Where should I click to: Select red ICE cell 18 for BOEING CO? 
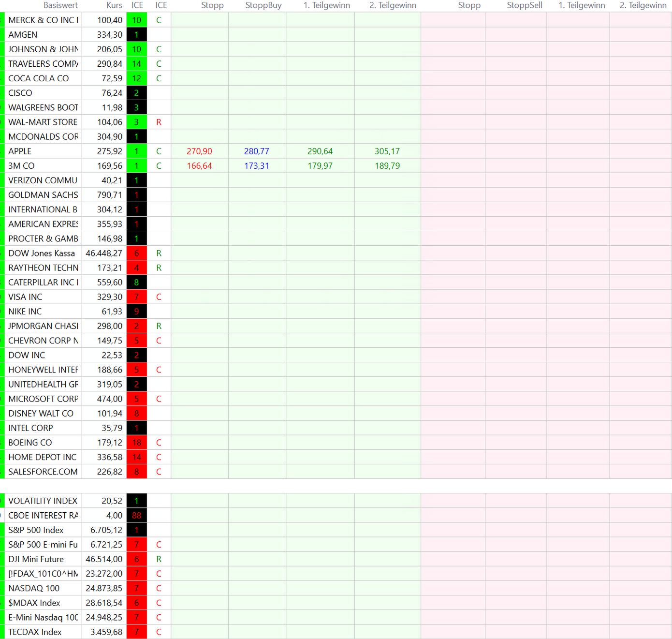coord(137,443)
